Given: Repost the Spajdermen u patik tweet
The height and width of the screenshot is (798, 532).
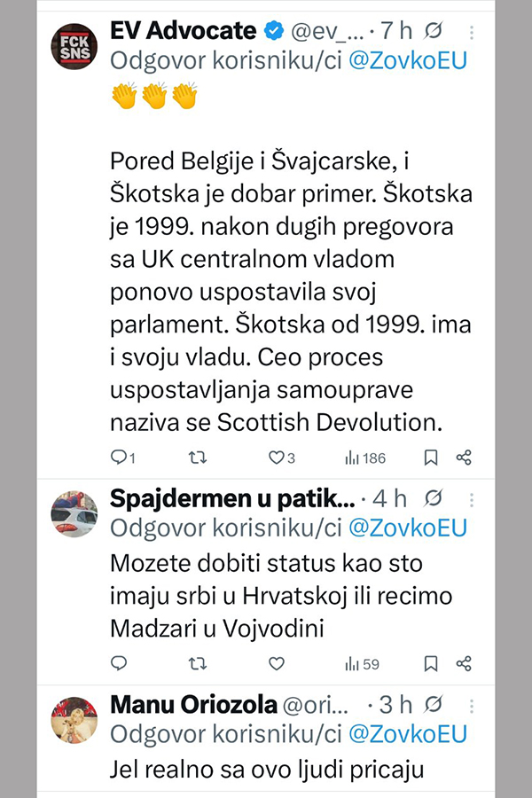Looking at the screenshot, I should tap(199, 663).
